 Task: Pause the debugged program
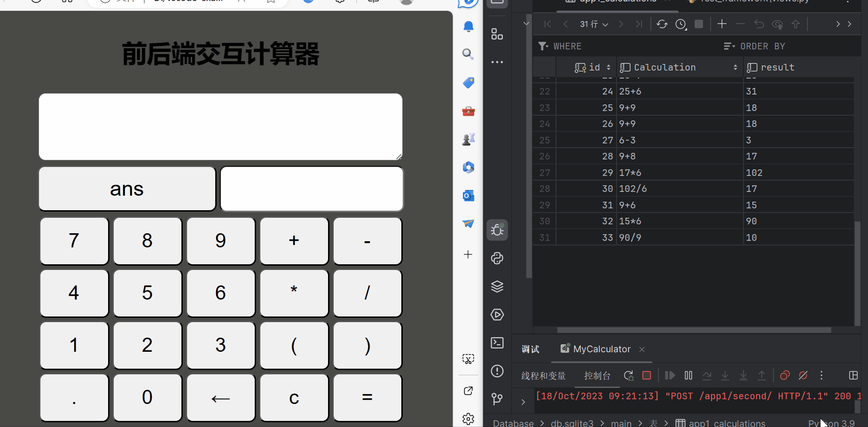[688, 375]
